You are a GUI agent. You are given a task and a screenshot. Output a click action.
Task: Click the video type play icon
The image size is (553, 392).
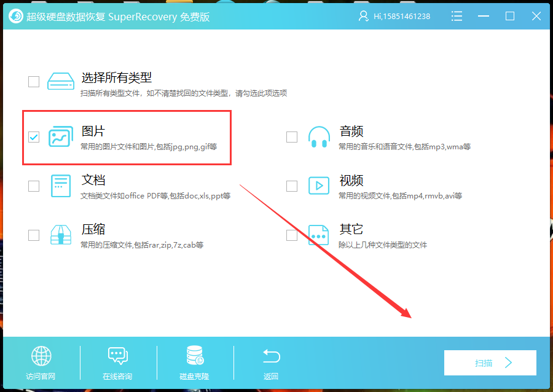[x=319, y=186]
